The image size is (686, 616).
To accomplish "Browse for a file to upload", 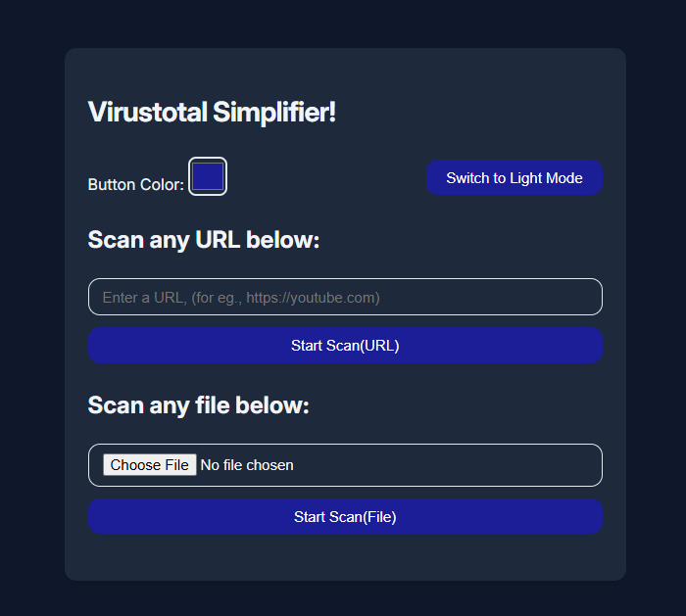I will (150, 465).
